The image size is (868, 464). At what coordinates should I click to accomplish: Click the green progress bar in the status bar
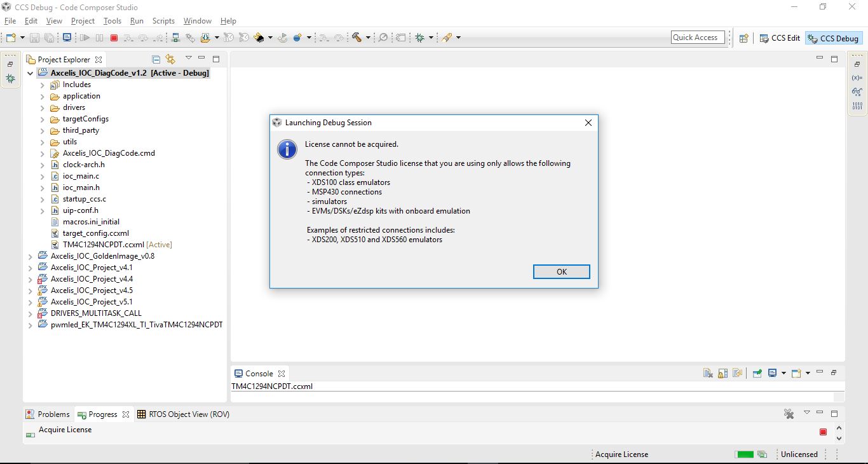click(x=744, y=454)
